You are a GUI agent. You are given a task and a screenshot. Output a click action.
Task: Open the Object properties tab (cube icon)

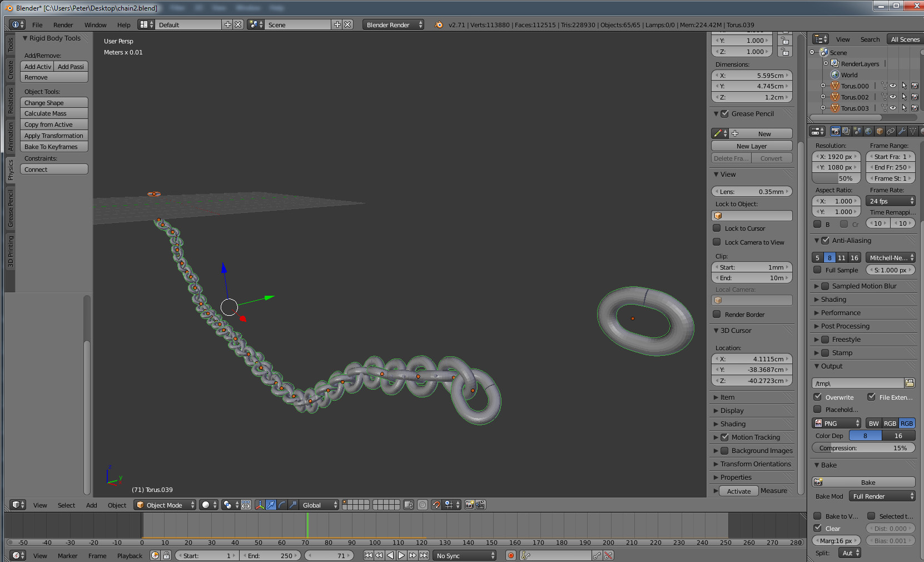(x=880, y=131)
